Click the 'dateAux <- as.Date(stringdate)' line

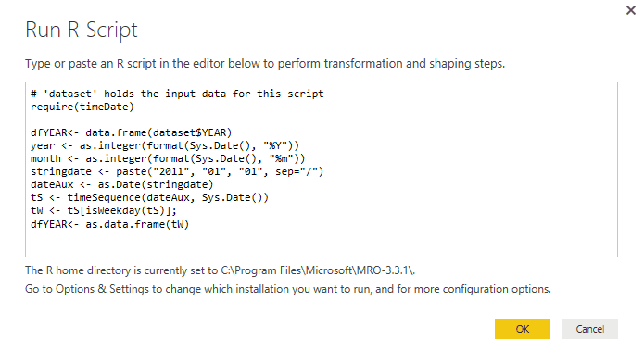122,184
